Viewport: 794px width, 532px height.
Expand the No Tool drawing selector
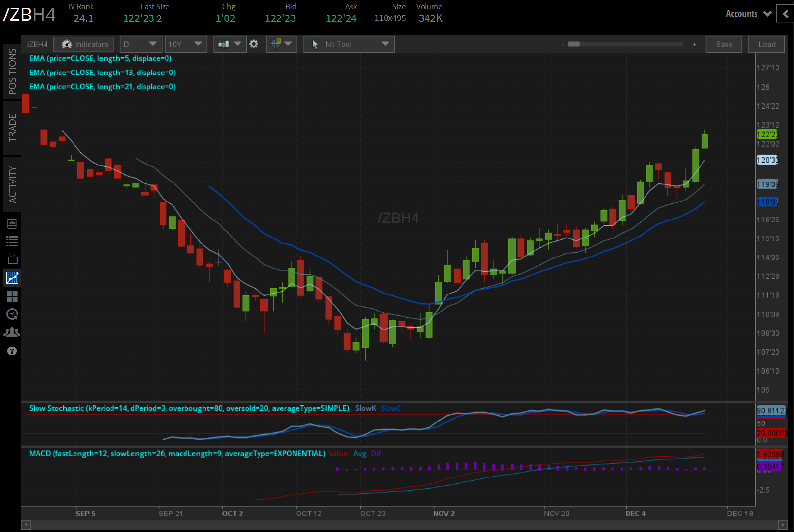[x=349, y=44]
